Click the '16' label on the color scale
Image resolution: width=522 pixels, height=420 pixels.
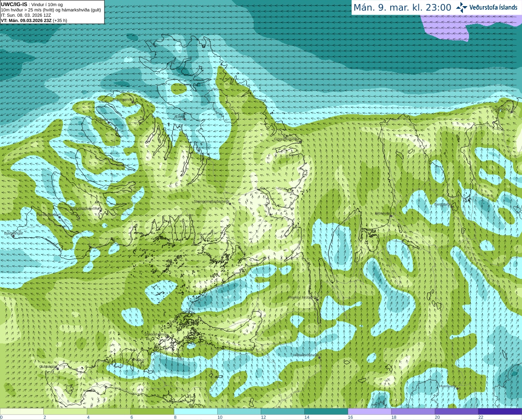coord(350,417)
